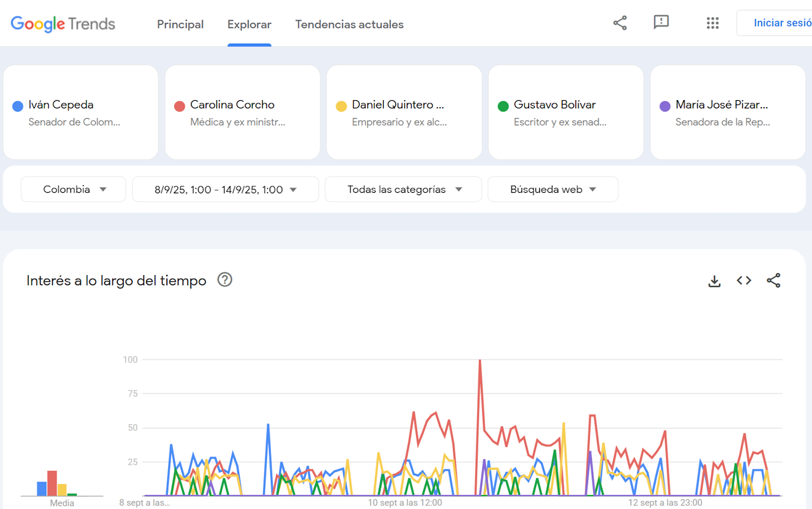812x509 pixels.
Task: Click the red Carolina Corcho color dot
Action: [180, 106]
